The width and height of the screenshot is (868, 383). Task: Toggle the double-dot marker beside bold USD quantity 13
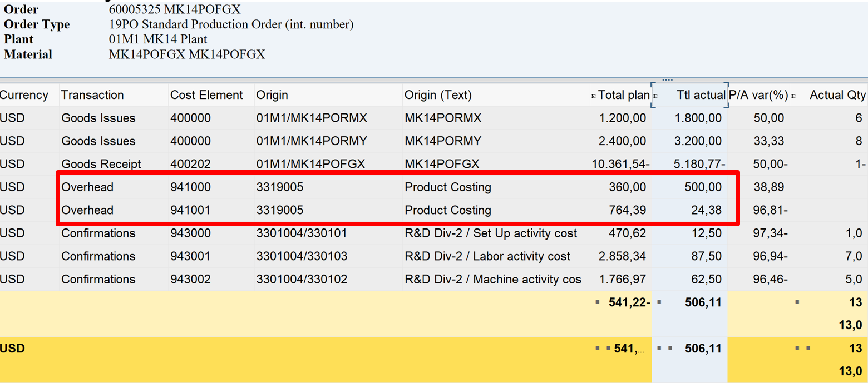[803, 349]
